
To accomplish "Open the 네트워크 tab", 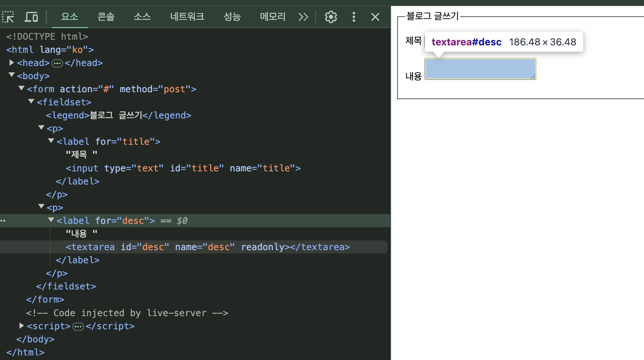I will point(187,16).
